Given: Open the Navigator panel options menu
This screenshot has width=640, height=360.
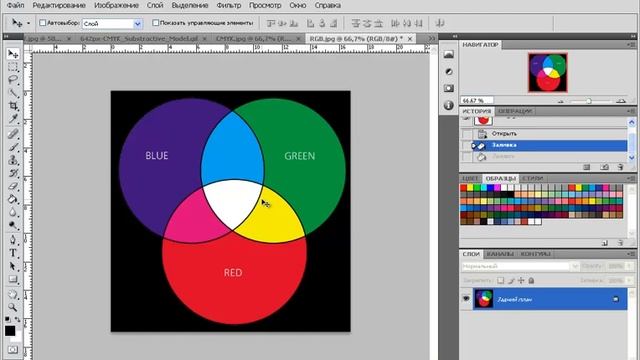Looking at the screenshot, I should [x=631, y=44].
